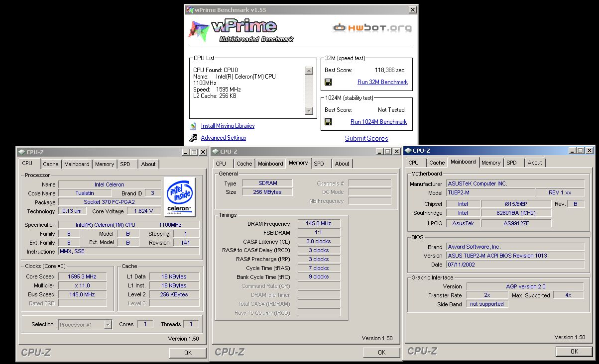Click the wPrime window title bar icon
The width and height of the screenshot is (599, 364).
(x=189, y=9)
